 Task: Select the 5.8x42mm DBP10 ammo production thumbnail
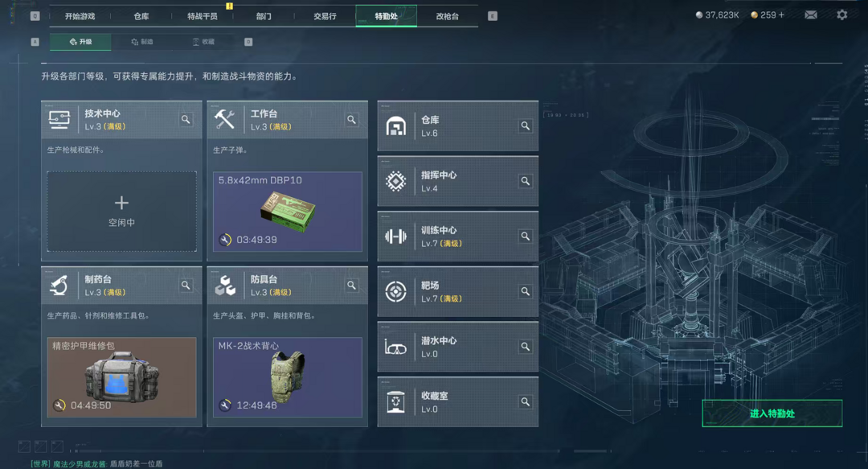(287, 212)
